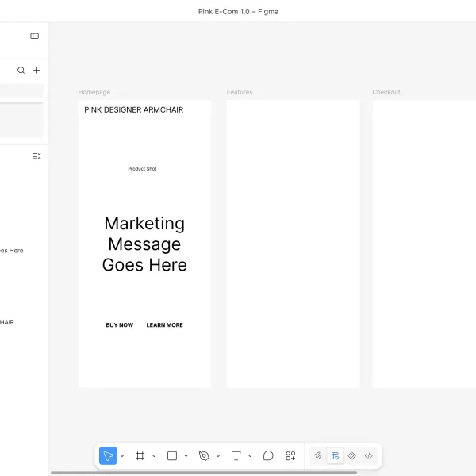Open the Actions and resources tool
The width and height of the screenshot is (476, 476).
click(290, 455)
